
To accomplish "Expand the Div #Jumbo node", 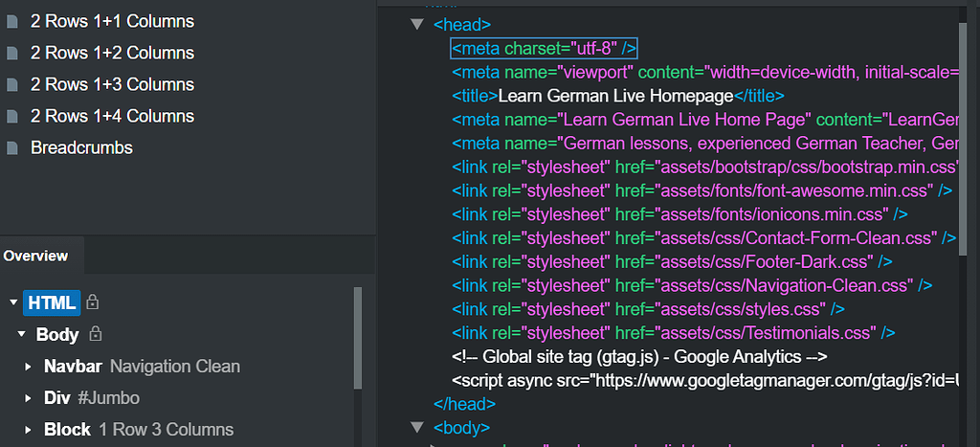I will (x=28, y=398).
